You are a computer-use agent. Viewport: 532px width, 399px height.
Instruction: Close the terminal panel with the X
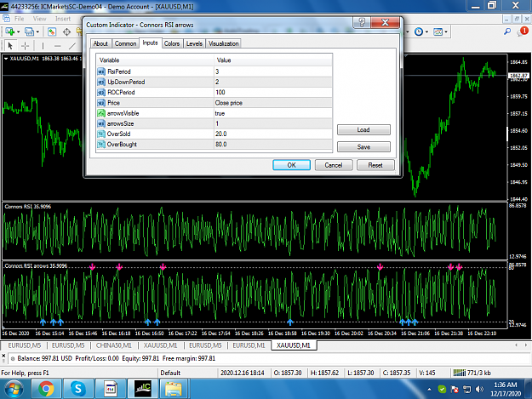[3, 356]
